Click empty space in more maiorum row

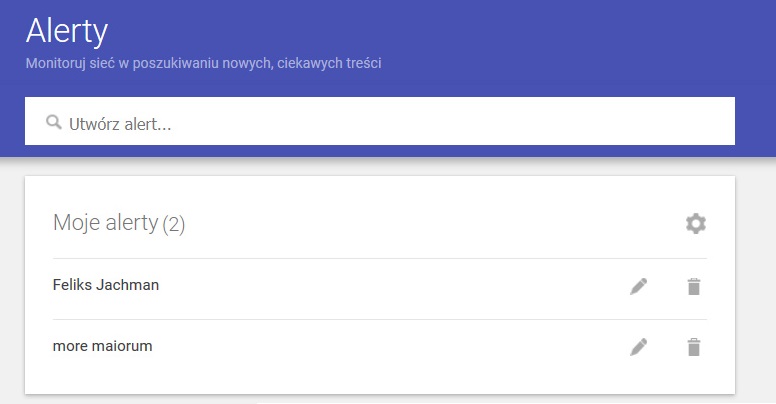tap(400, 348)
